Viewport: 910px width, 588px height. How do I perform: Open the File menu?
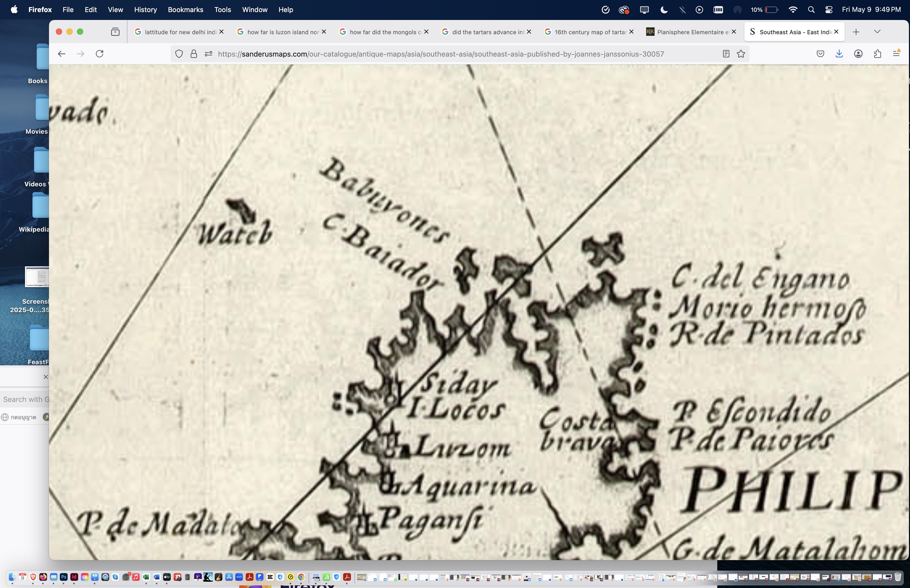(x=68, y=9)
